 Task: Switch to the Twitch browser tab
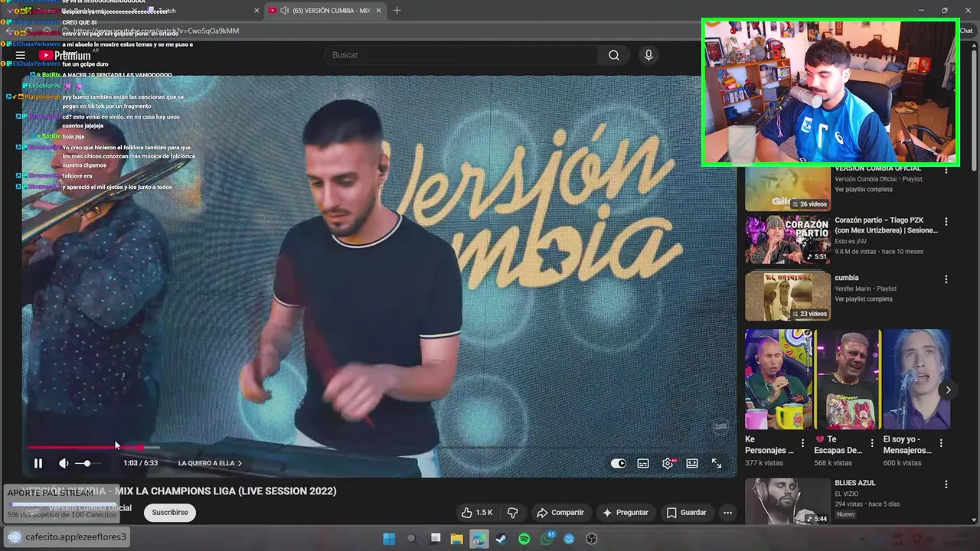[199, 11]
